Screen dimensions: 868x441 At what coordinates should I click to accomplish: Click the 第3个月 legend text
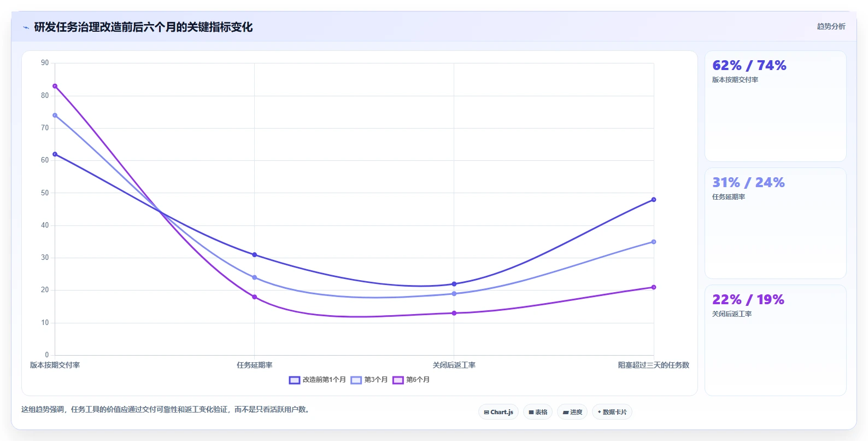tap(376, 380)
